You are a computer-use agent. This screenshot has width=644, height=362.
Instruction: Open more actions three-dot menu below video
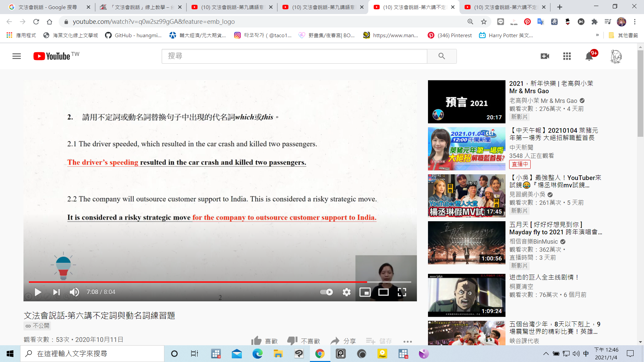[408, 342]
